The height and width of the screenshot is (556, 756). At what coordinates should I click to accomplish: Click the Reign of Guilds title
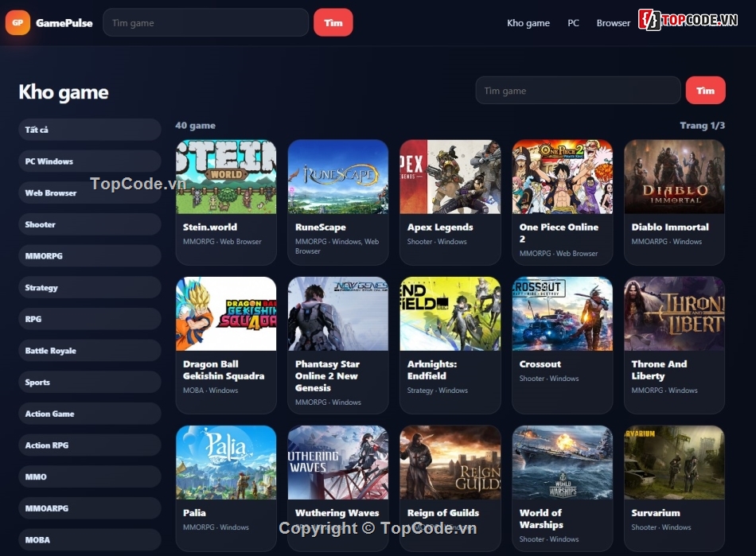(x=443, y=513)
